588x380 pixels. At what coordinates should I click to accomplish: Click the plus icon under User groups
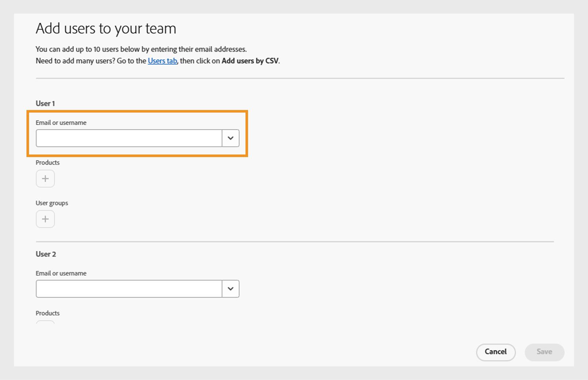[45, 219]
